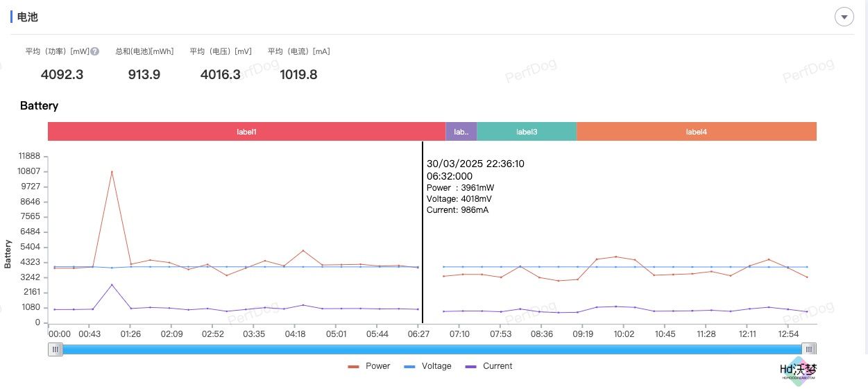The height and width of the screenshot is (389, 868).
Task: Click the average voltage value 4016.3
Action: coord(220,74)
